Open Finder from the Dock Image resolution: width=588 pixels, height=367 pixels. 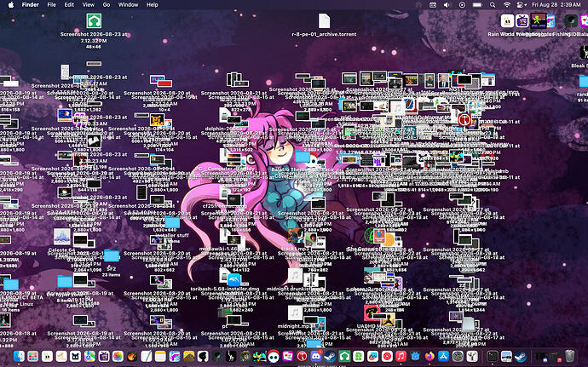pos(19,356)
